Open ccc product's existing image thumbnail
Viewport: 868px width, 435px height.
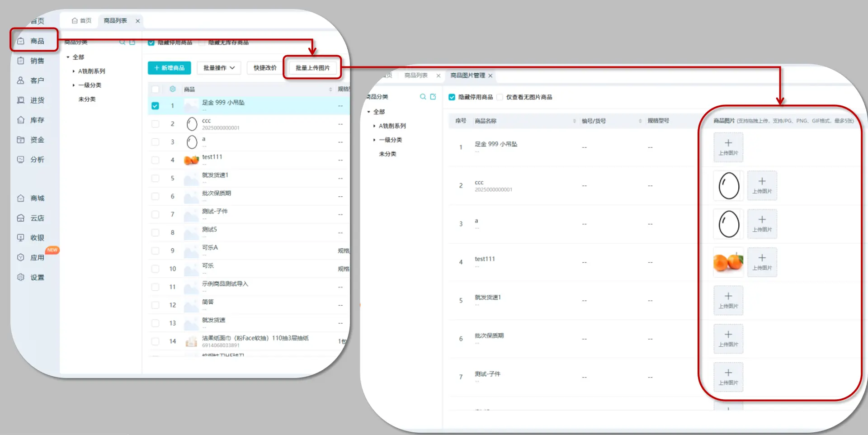[728, 186]
